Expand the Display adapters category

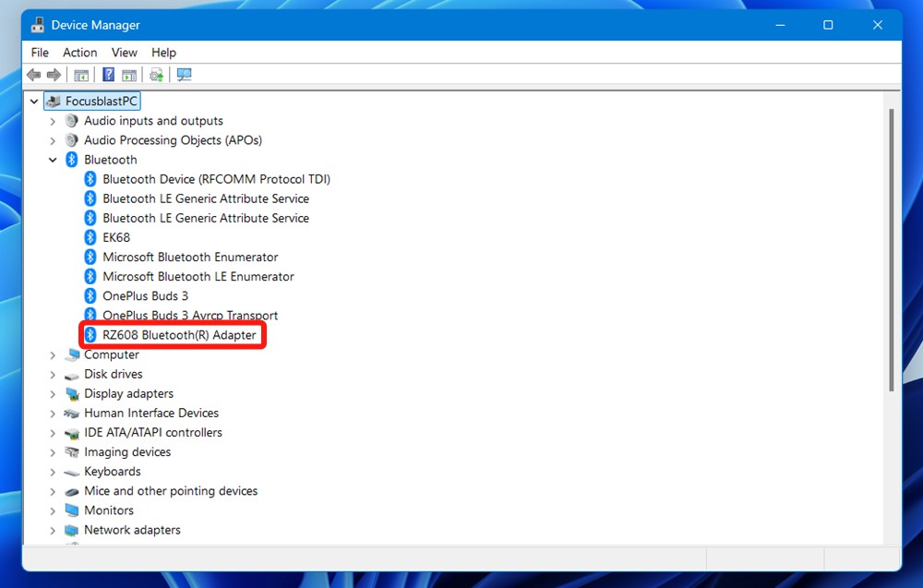[53, 393]
